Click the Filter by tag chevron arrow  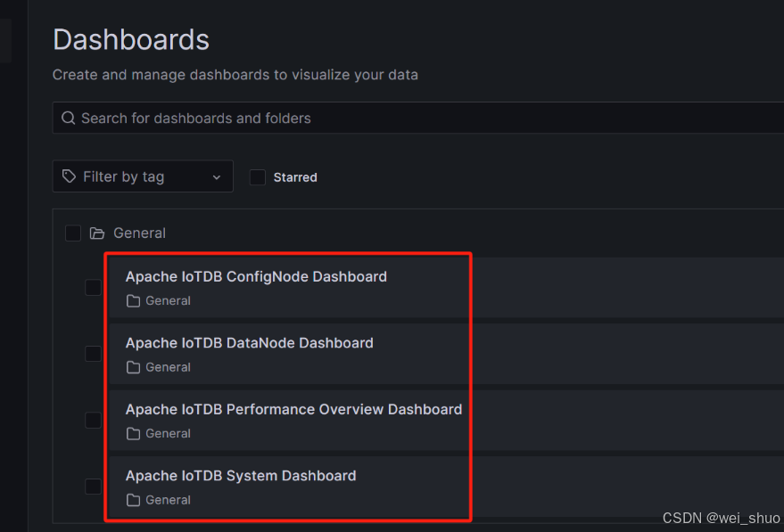click(x=217, y=177)
